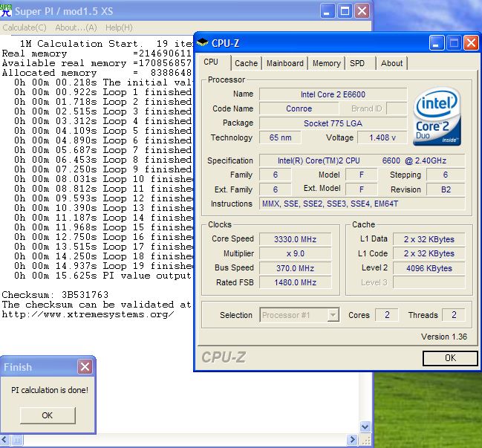Image resolution: width=482 pixels, height=448 pixels.
Task: Click the Multiplier value x 9.0
Action: click(295, 253)
